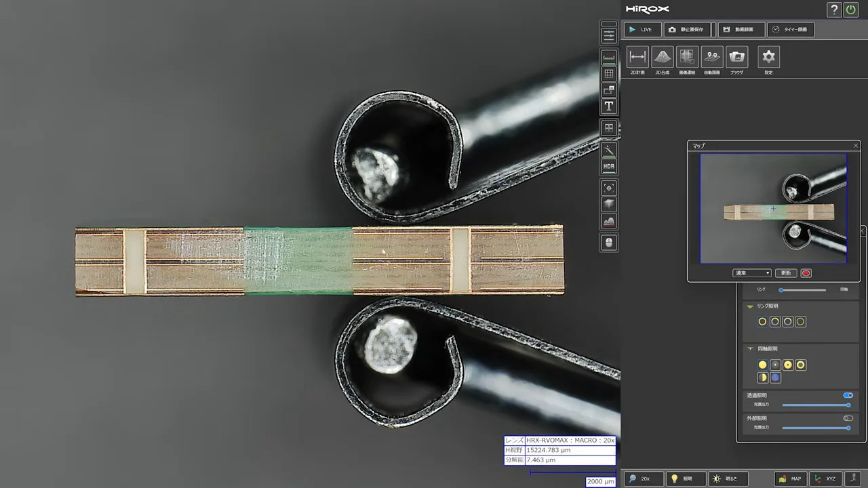
Task: Start LIVE view
Action: (x=642, y=30)
